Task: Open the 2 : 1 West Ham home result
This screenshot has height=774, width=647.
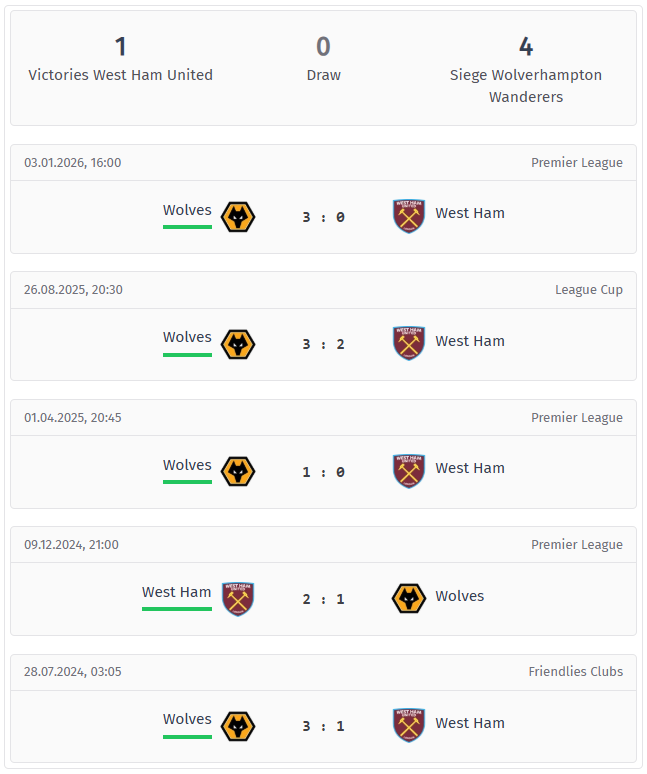Action: (x=323, y=599)
